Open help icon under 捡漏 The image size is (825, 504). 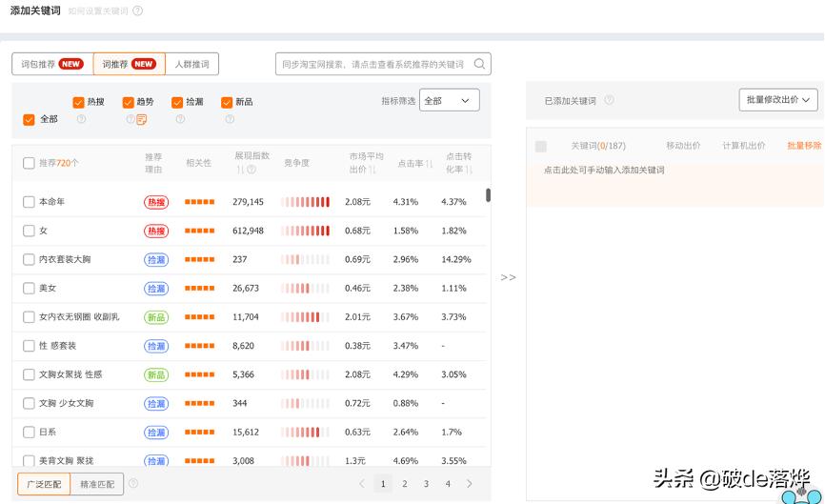tap(180, 119)
